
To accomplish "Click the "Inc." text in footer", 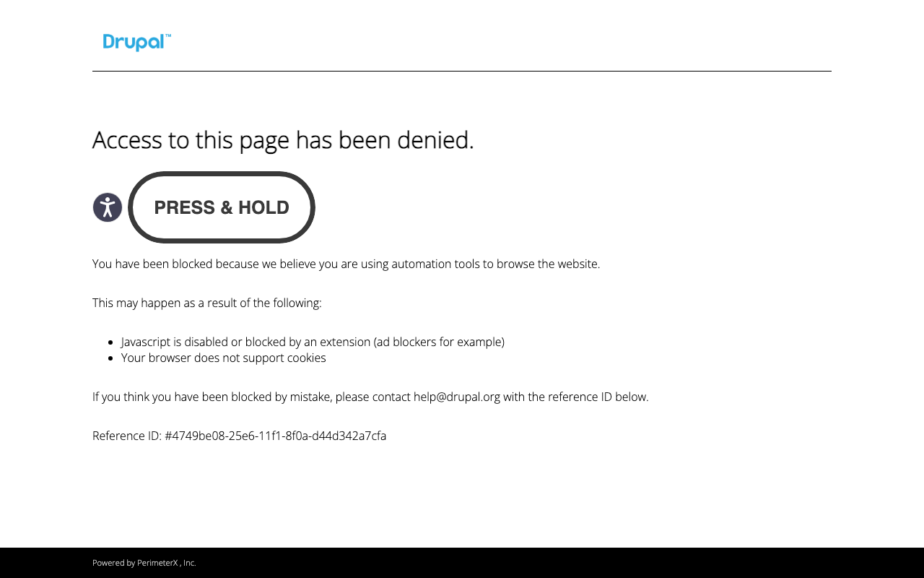I will (189, 563).
